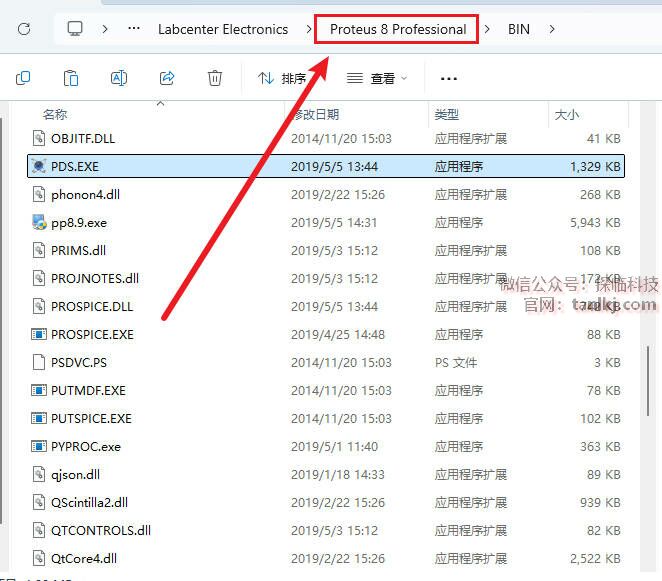Click the PSDVC.PS blank file icon

39,362
